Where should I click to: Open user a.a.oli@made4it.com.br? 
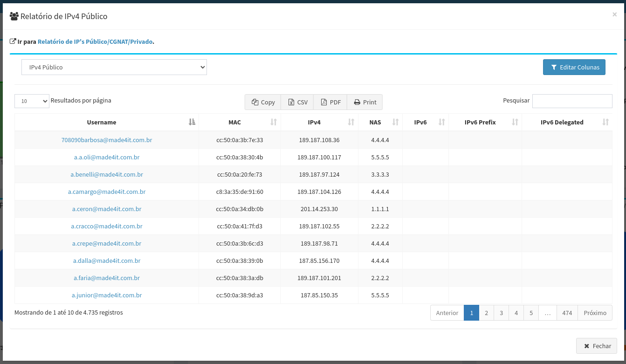coord(107,157)
